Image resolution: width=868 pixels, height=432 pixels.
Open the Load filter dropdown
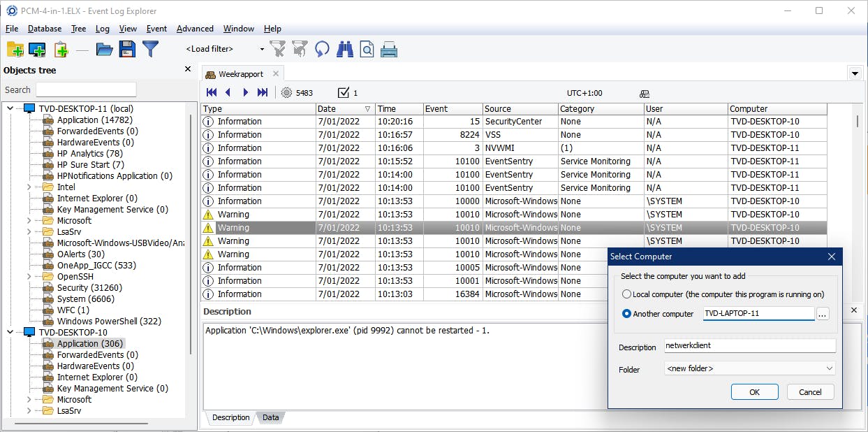click(x=262, y=49)
